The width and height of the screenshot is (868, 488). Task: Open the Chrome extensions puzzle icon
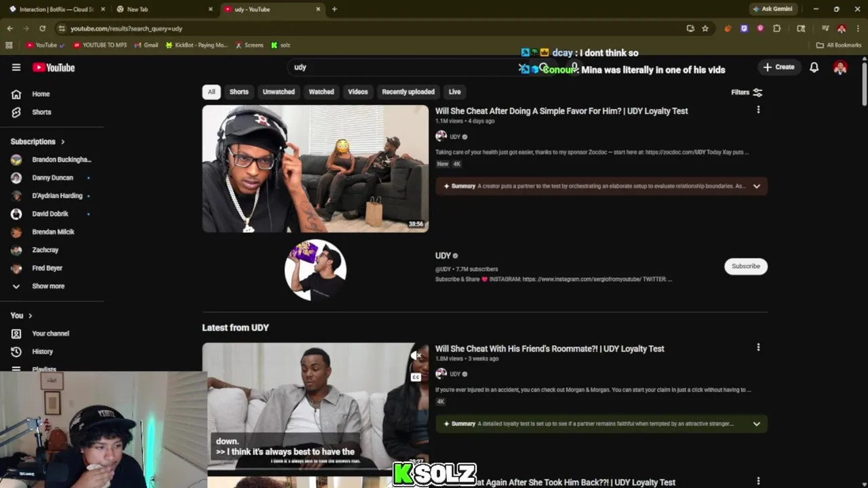click(x=776, y=28)
